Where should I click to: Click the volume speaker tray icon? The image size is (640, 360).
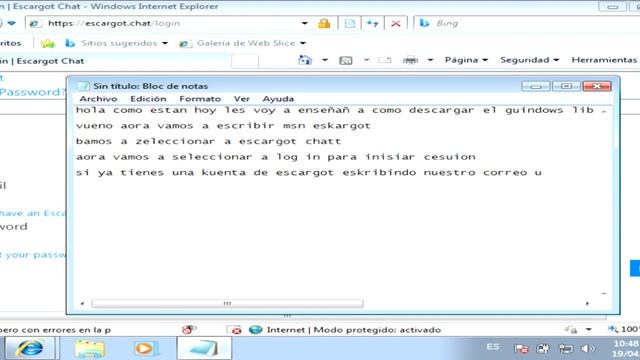click(588, 348)
